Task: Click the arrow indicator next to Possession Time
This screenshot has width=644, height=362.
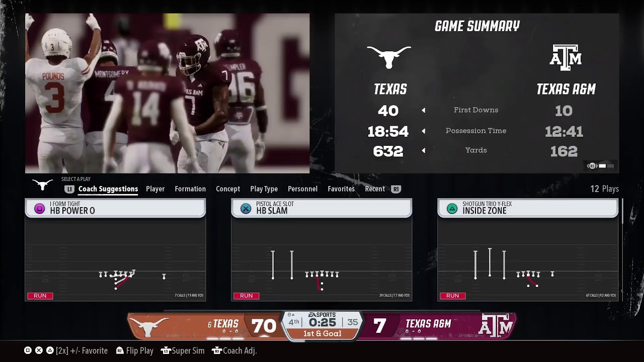Action: coord(423,131)
